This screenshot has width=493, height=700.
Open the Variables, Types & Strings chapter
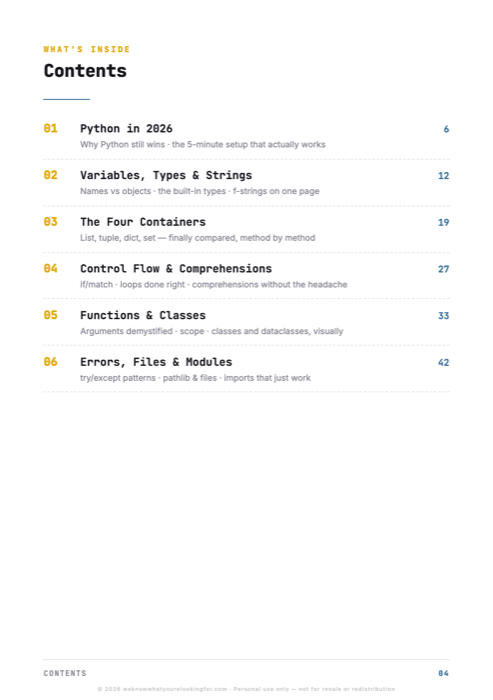[166, 175]
